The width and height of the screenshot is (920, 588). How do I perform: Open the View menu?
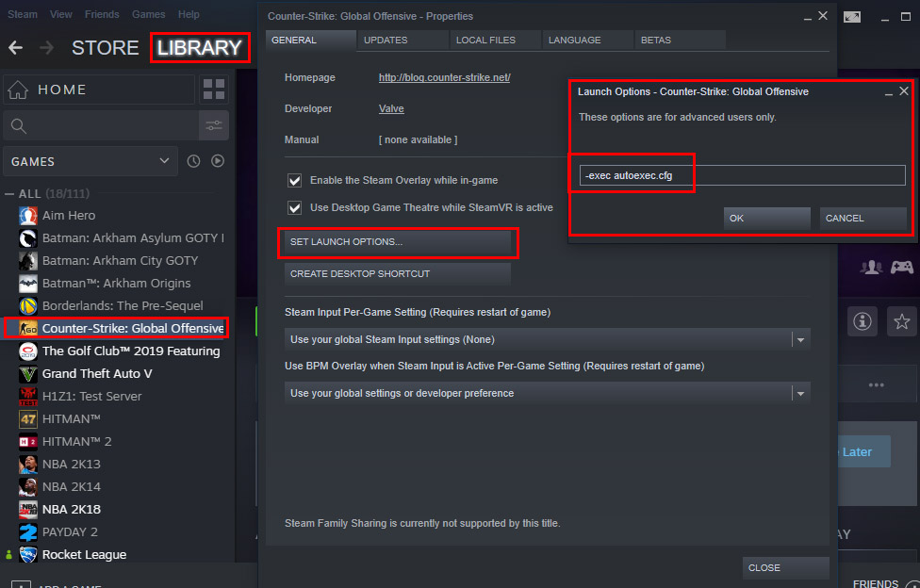[61, 14]
